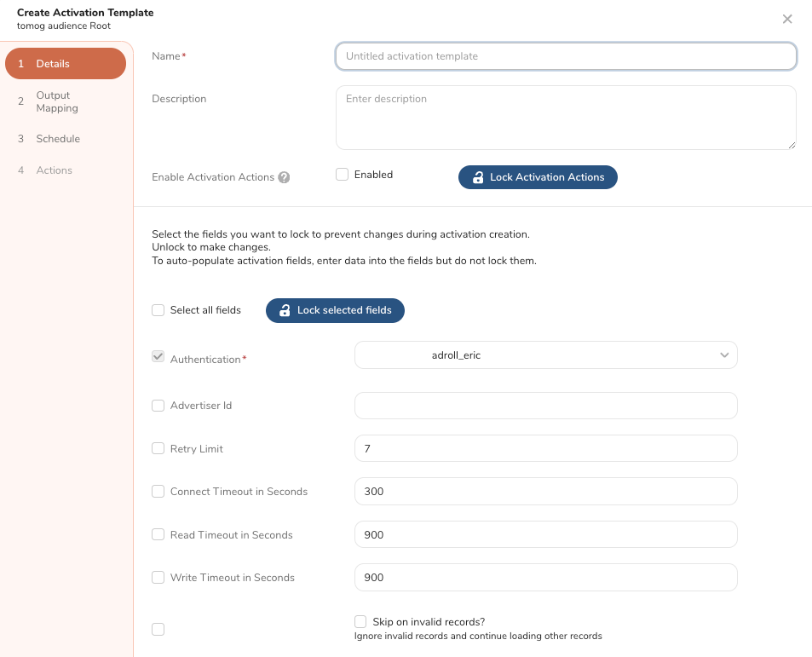
Task: Click the Name input field
Action: [x=566, y=56]
